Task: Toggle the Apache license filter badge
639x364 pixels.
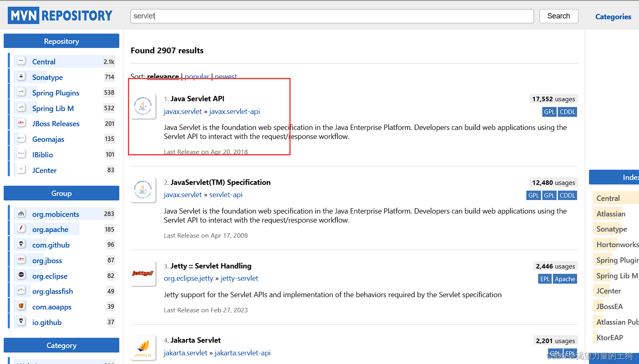Action: point(565,279)
